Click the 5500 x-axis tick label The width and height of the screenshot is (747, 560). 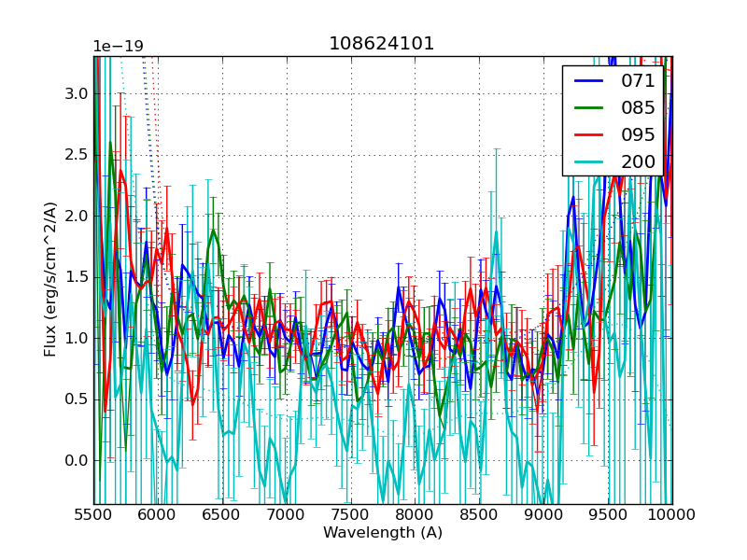[x=94, y=514]
